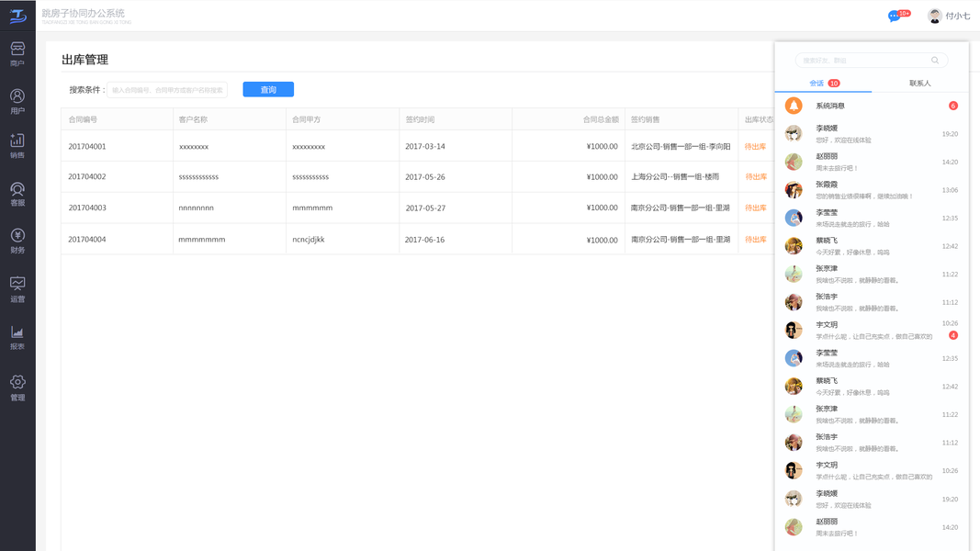Click the 查询 query button
Viewport: 980px width, 551px height.
pos(268,89)
